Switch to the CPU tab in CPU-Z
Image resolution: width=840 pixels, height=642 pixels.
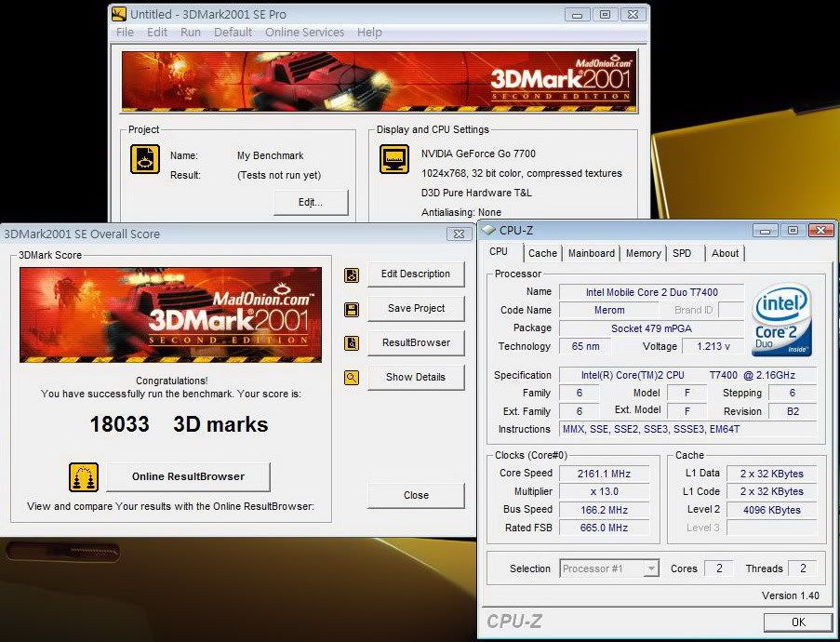click(499, 251)
